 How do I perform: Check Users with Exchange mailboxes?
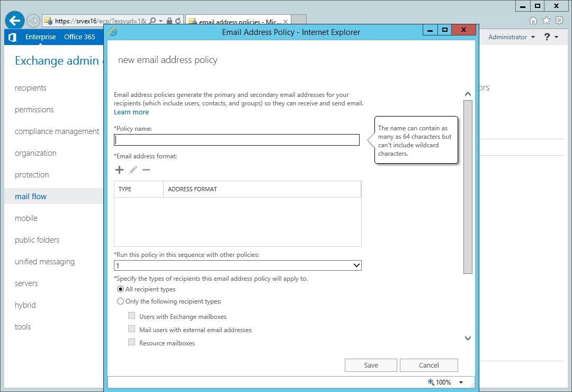[132, 316]
